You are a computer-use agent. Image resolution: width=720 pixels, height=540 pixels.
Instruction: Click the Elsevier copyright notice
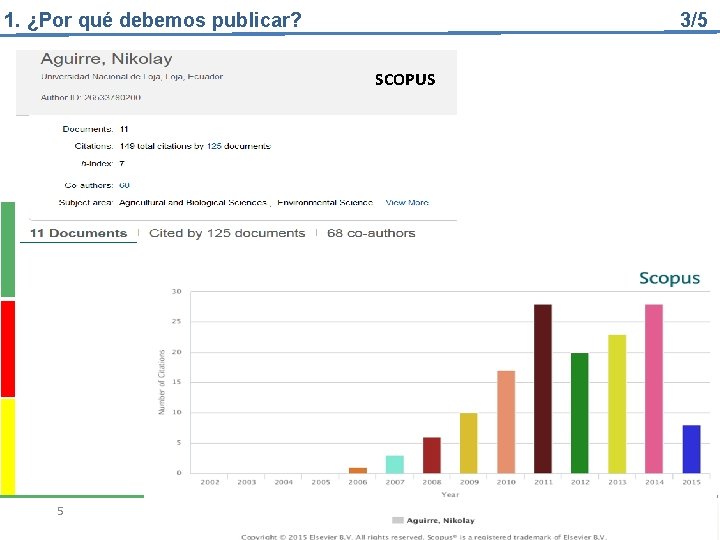(424, 536)
